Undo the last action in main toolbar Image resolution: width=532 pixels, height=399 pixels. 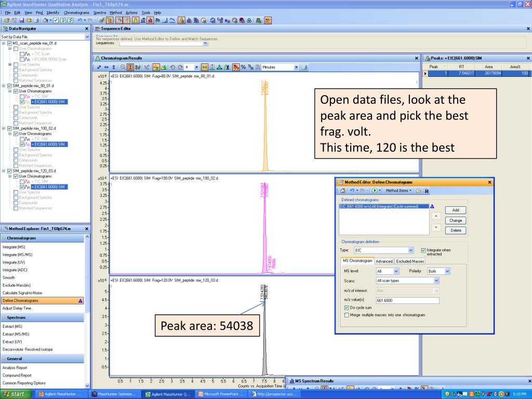[79, 20]
